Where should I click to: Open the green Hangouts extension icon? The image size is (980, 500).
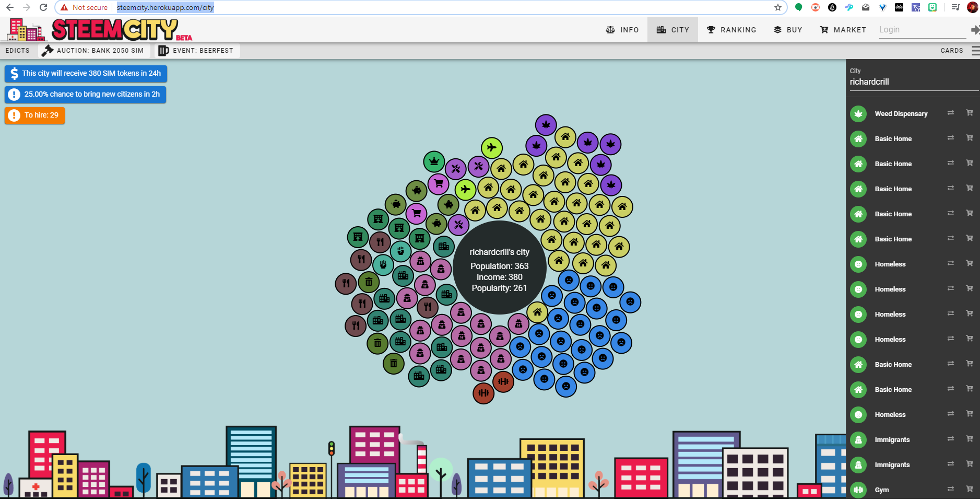point(798,7)
